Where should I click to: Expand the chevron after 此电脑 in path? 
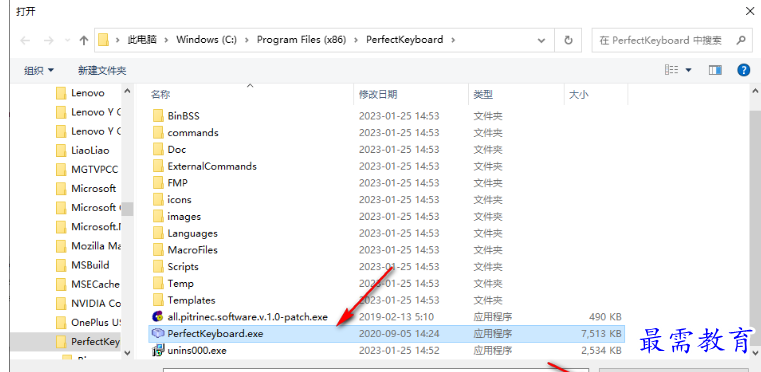click(x=166, y=40)
